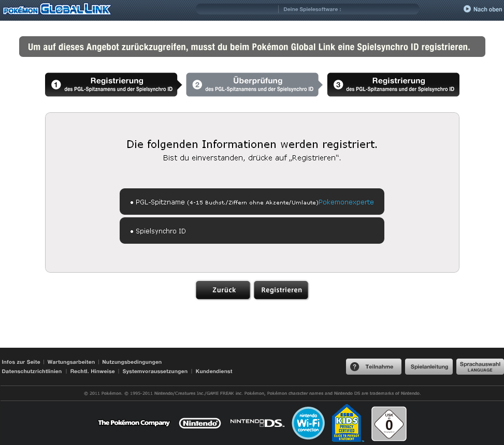The image size is (504, 445).
Task: Open the Nintendo Wi-Fi Connection badge
Action: [309, 423]
